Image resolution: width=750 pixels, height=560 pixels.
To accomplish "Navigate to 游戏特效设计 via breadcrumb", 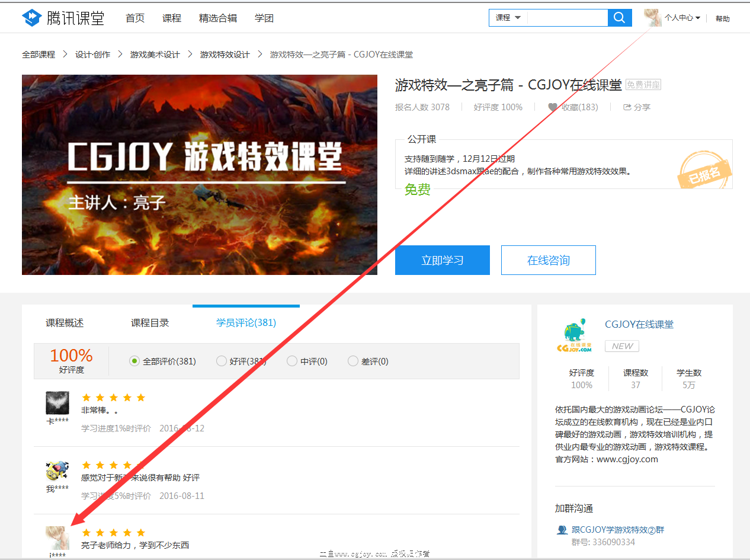I will (225, 54).
